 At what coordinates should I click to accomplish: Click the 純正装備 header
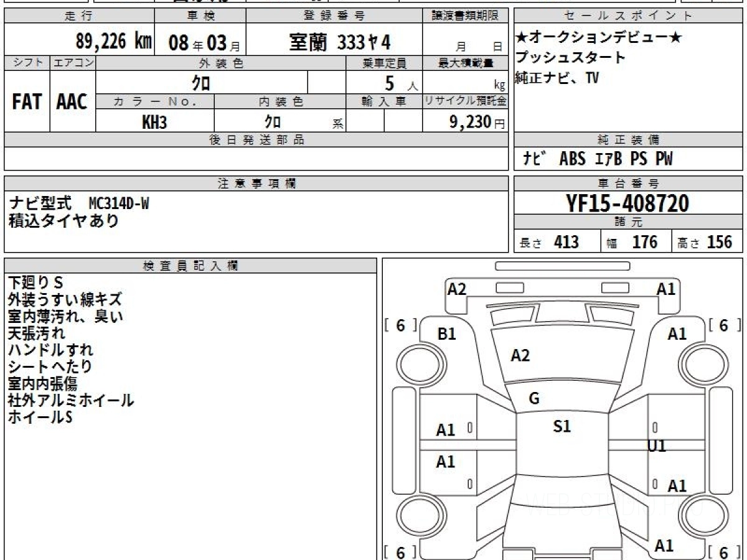click(628, 140)
